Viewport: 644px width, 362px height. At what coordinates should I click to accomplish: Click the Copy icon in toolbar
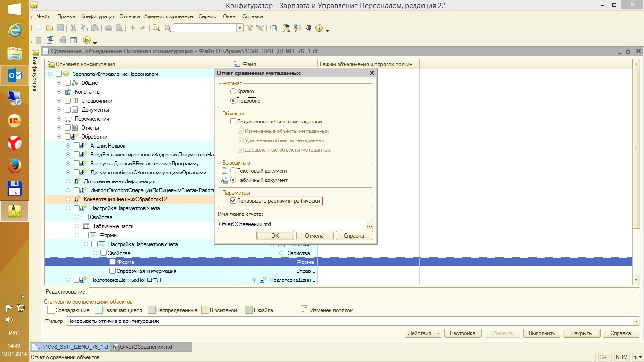pyautogui.click(x=84, y=28)
